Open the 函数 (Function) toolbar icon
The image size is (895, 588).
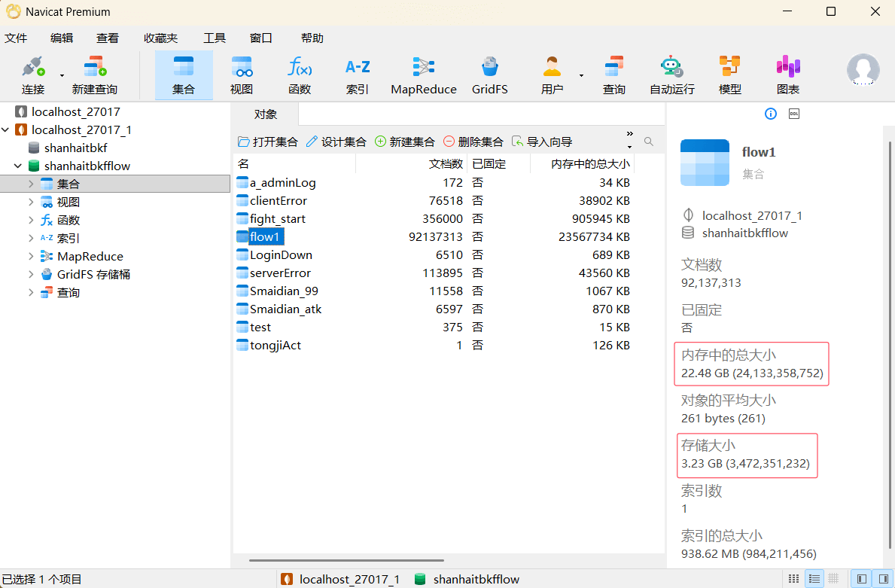299,75
